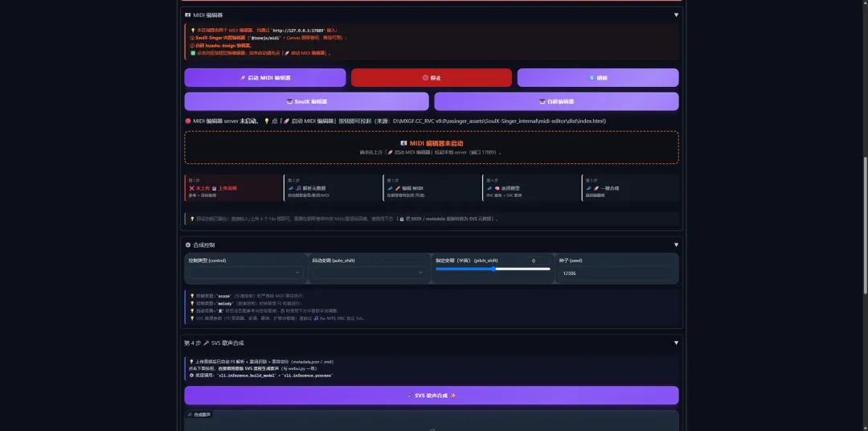
Task: Click step 1 上传音频 card
Action: [234, 188]
